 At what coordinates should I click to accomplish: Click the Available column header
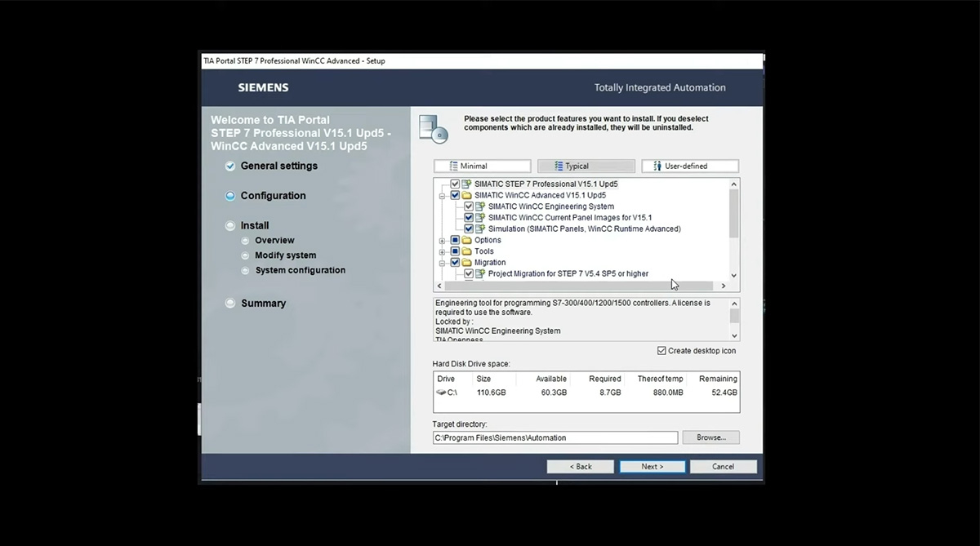[x=551, y=379]
